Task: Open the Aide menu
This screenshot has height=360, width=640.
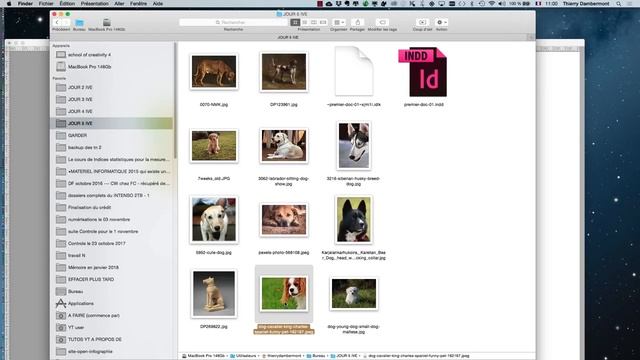Action: pos(158,4)
